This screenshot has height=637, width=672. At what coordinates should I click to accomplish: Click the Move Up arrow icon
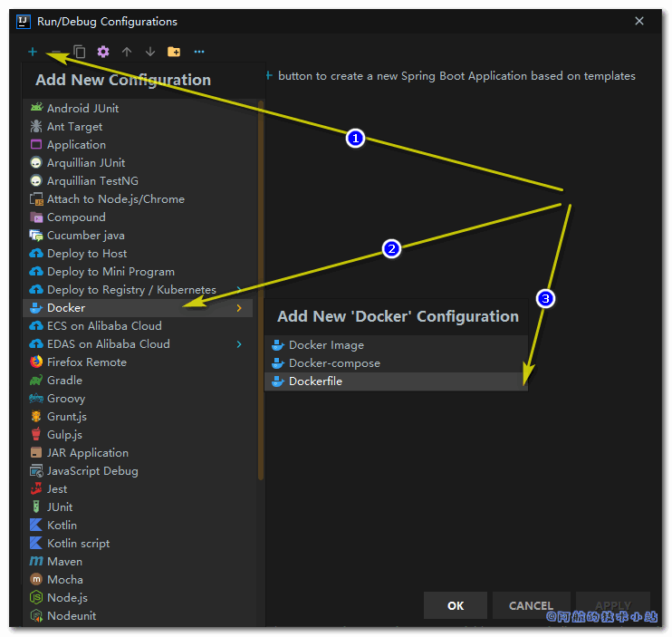(127, 52)
